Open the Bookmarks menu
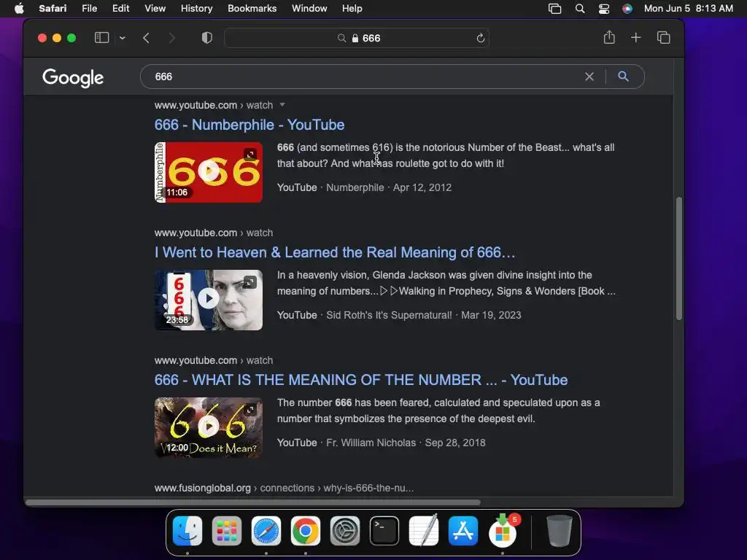This screenshot has height=560, width=747. tap(252, 8)
